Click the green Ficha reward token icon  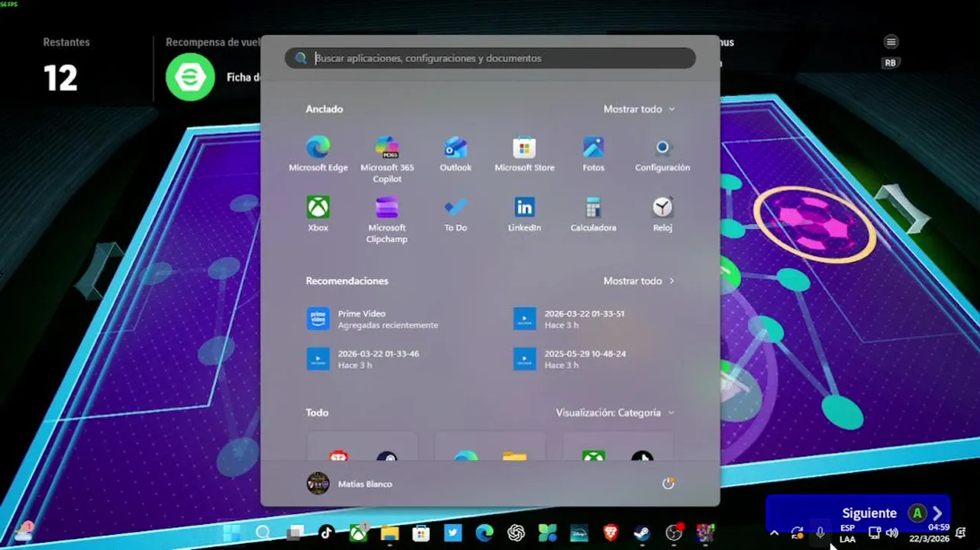pyautogui.click(x=191, y=76)
